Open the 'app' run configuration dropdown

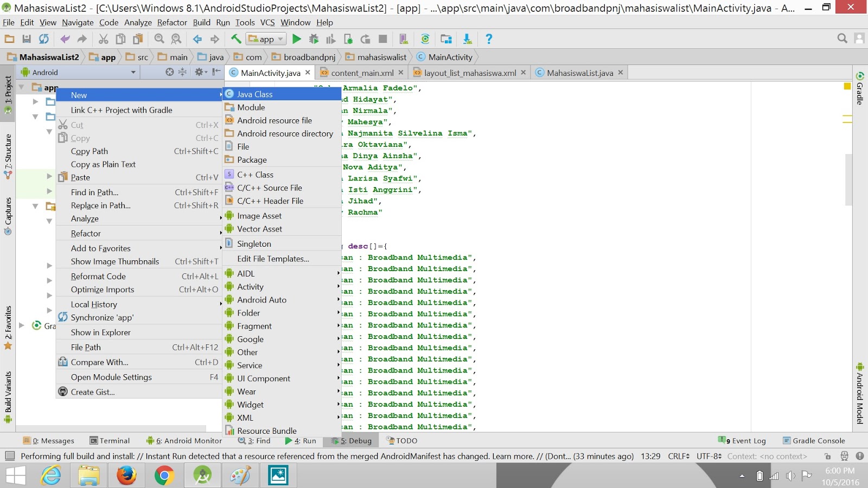(x=266, y=38)
